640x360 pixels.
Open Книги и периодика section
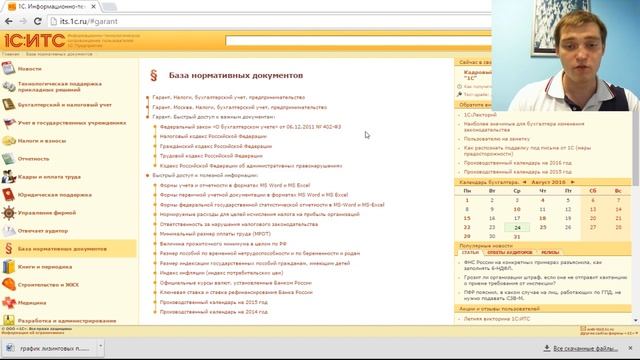(45, 267)
